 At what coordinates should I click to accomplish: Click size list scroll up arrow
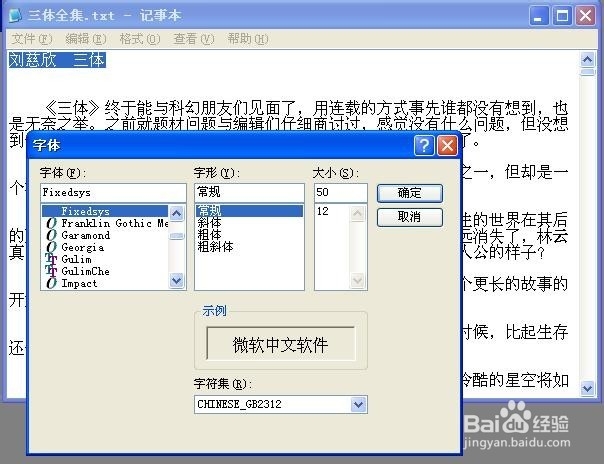pos(357,213)
